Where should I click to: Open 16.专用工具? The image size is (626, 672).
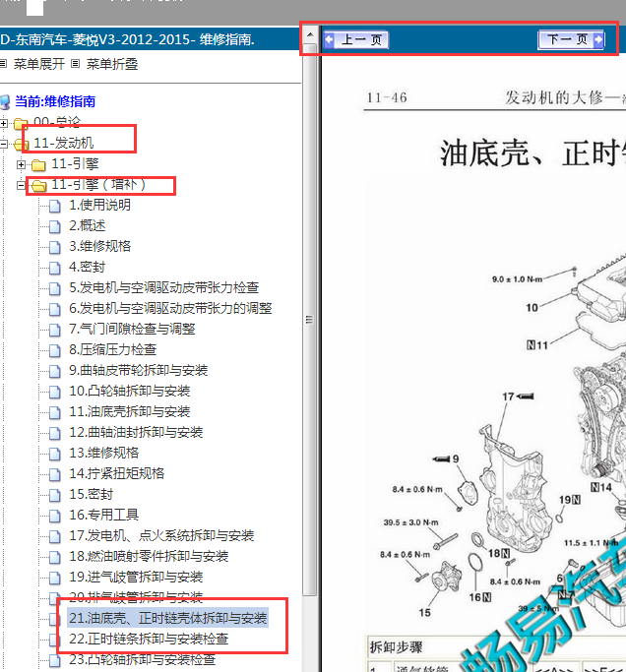(104, 515)
